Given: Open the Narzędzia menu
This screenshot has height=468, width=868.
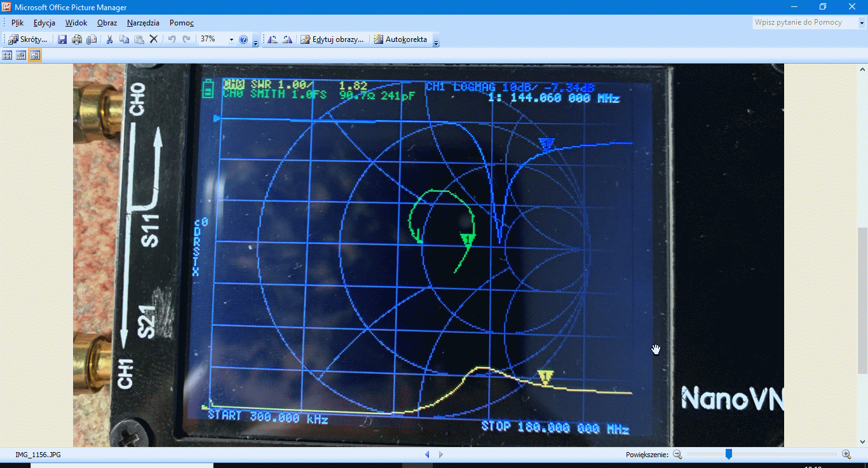Looking at the screenshot, I should pos(143,23).
